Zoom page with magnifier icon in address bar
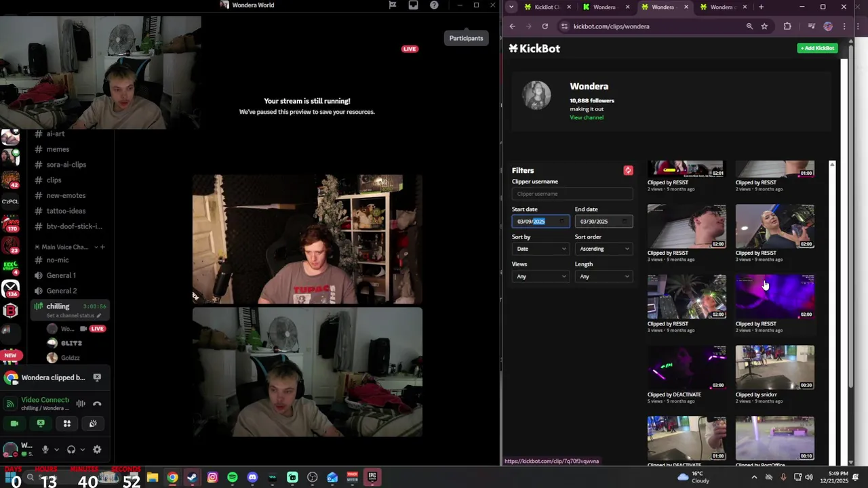The width and height of the screenshot is (868, 488). click(749, 26)
